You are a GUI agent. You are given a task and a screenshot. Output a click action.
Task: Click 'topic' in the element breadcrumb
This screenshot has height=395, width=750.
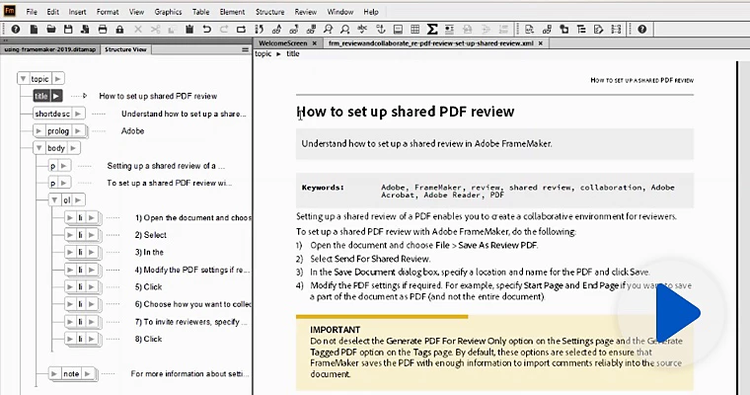tap(263, 54)
